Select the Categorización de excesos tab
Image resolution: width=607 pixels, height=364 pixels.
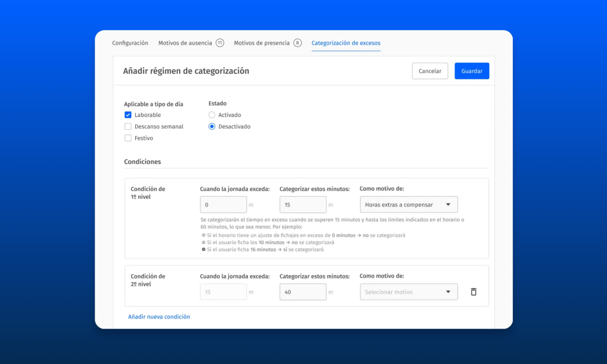click(x=346, y=43)
